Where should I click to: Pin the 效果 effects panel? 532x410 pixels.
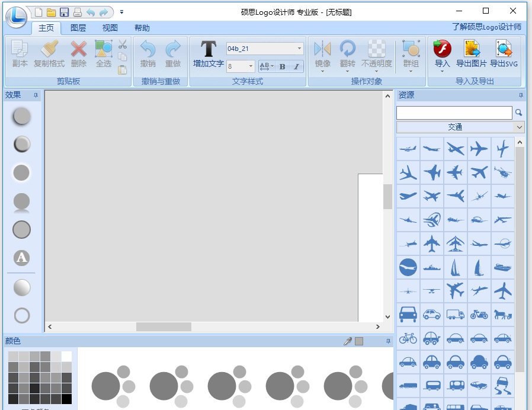tap(36, 95)
